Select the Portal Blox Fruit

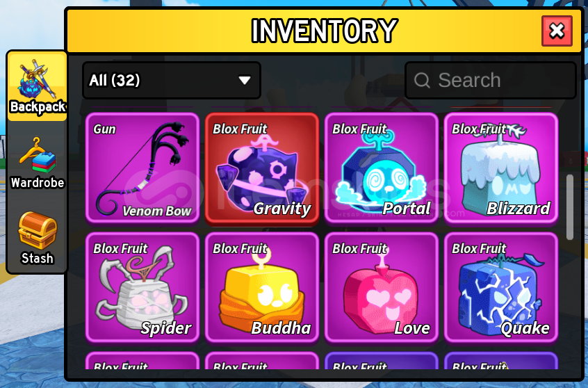382,168
